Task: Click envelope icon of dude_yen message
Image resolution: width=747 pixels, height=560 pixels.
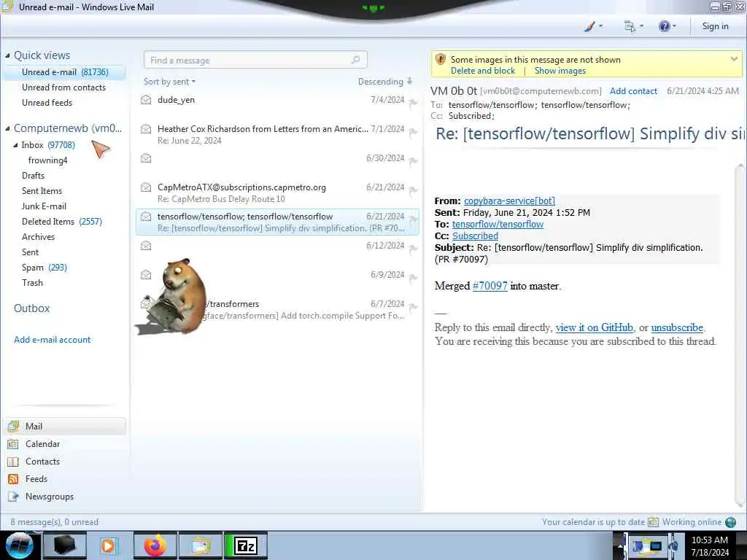Action: click(x=146, y=100)
